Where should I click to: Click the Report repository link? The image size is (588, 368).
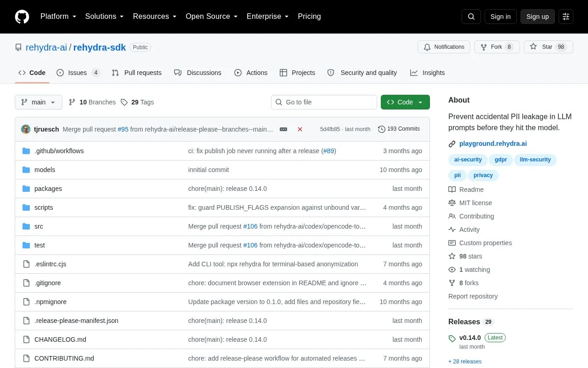473,296
